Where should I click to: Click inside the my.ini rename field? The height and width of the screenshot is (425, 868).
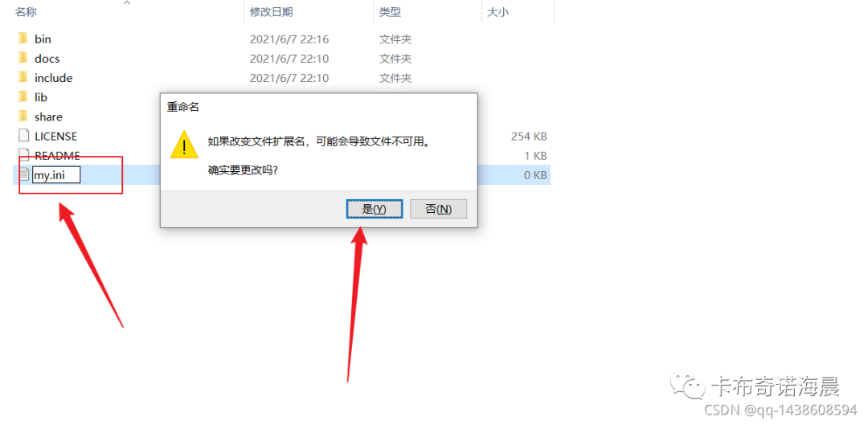(x=56, y=175)
